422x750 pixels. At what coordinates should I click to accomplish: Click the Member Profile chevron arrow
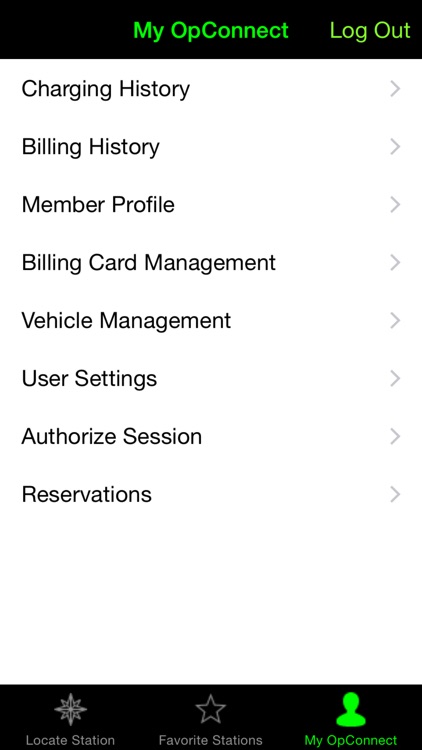pyautogui.click(x=395, y=205)
